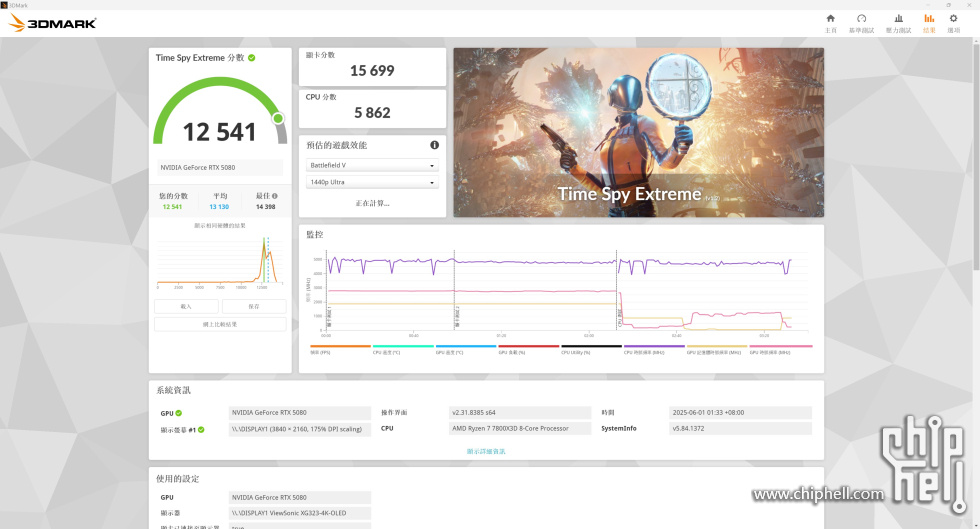980x529 pixels.
Task: Click the ViewSonic XG323-4K-OLED display field
Action: click(300, 513)
